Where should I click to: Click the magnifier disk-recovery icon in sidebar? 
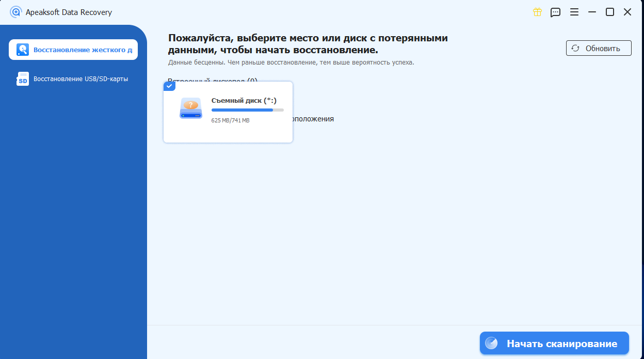(22, 49)
